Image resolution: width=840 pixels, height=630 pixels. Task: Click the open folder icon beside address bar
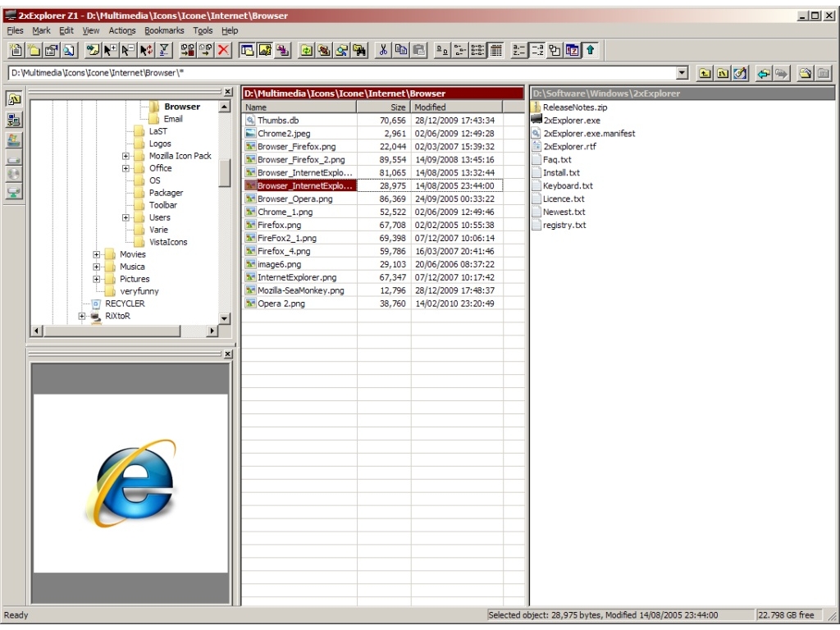[x=805, y=73]
